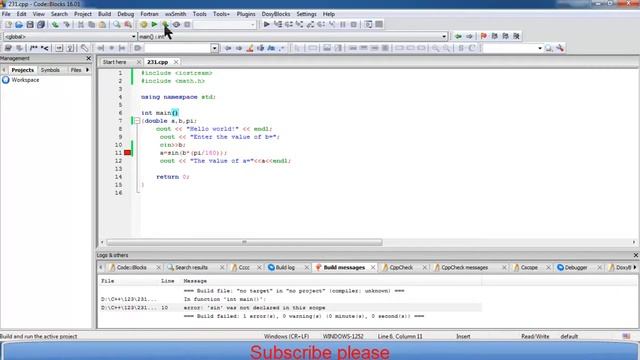Undo the last edit from the toolbar
This screenshot has width=640, height=360.
pyautogui.click(x=55, y=24)
